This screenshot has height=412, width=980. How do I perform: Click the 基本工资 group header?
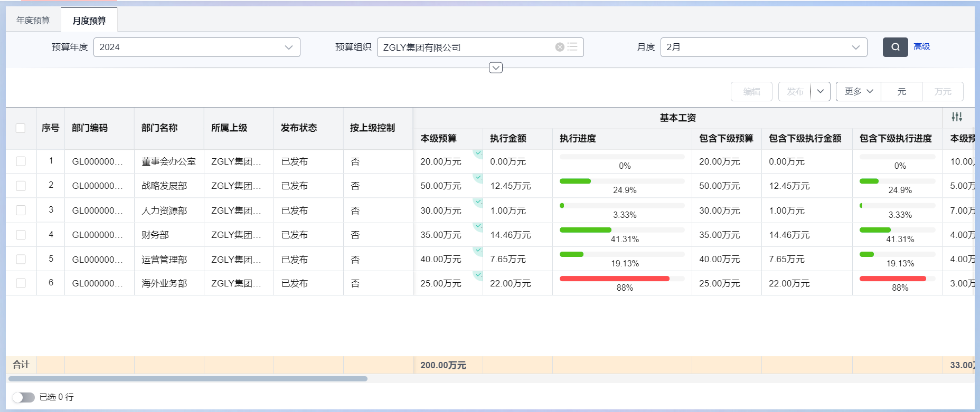tap(677, 118)
